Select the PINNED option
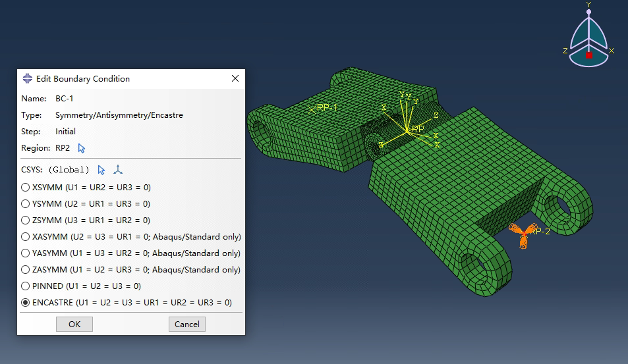The image size is (628, 364). tap(26, 286)
